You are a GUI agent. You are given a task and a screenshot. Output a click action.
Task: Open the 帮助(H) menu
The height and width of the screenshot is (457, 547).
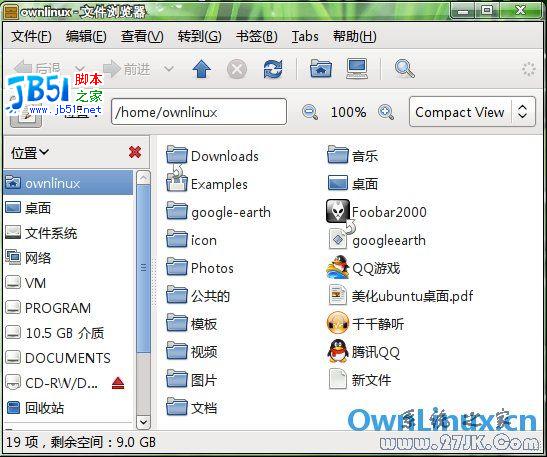click(354, 36)
